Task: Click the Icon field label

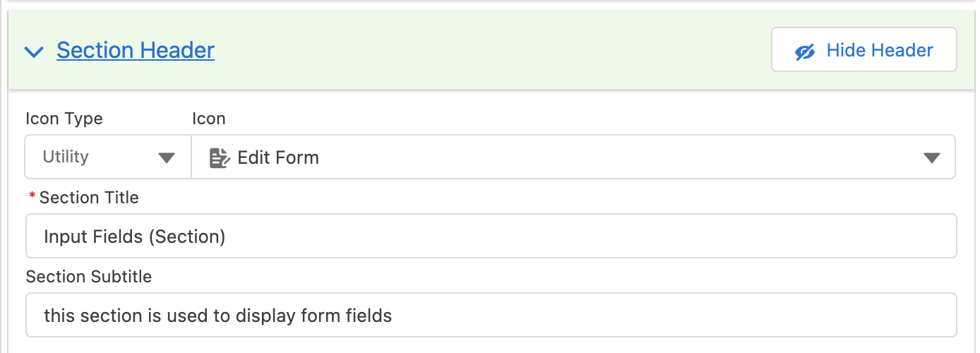Action: 209,119
